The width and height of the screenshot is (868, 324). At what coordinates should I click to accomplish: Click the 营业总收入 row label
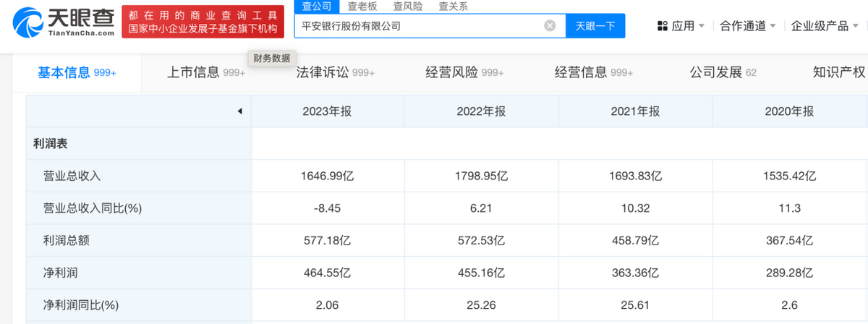tap(72, 176)
